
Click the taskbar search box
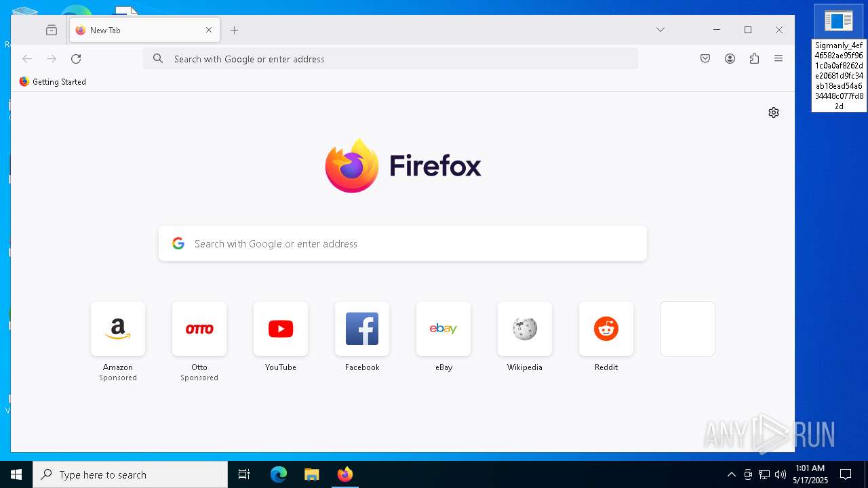pyautogui.click(x=130, y=474)
